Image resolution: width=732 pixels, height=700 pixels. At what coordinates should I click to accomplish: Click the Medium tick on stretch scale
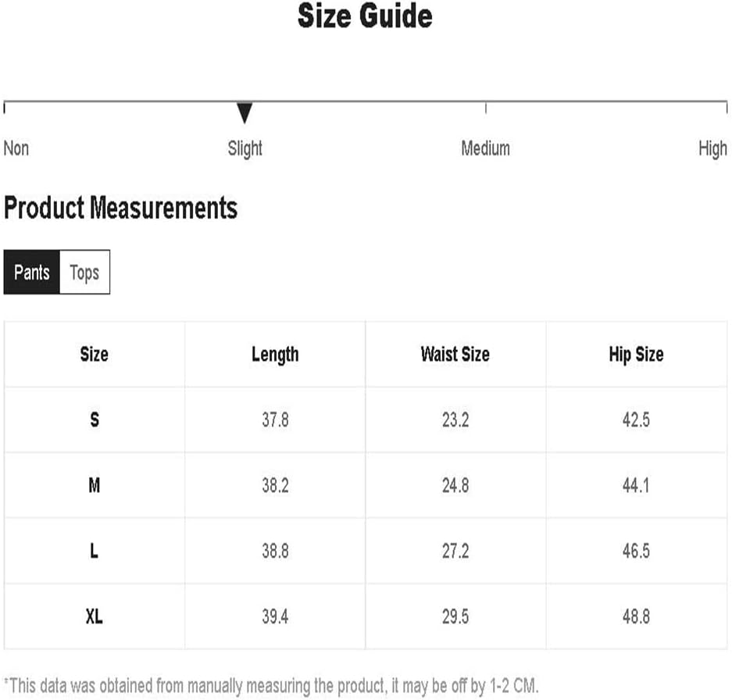click(485, 108)
